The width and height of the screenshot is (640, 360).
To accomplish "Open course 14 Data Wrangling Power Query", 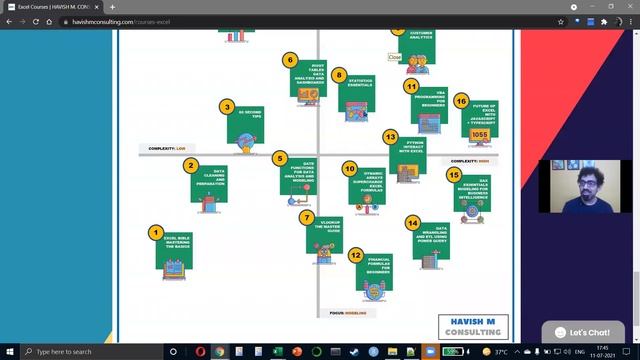I will [431, 241].
